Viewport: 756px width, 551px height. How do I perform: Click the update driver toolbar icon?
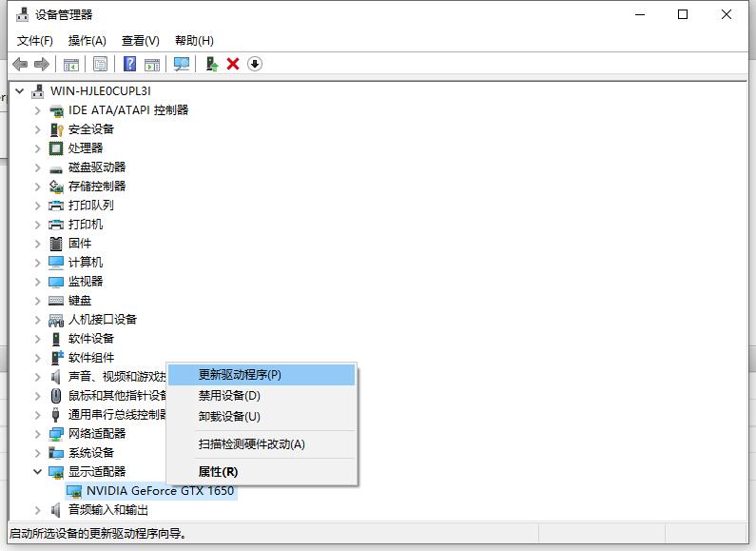coord(212,64)
